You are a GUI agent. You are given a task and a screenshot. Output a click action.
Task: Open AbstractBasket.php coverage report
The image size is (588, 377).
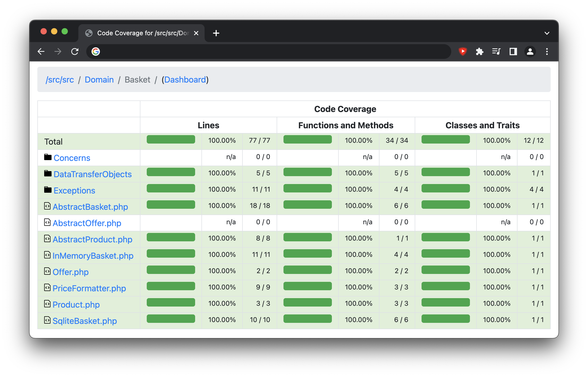coord(90,207)
